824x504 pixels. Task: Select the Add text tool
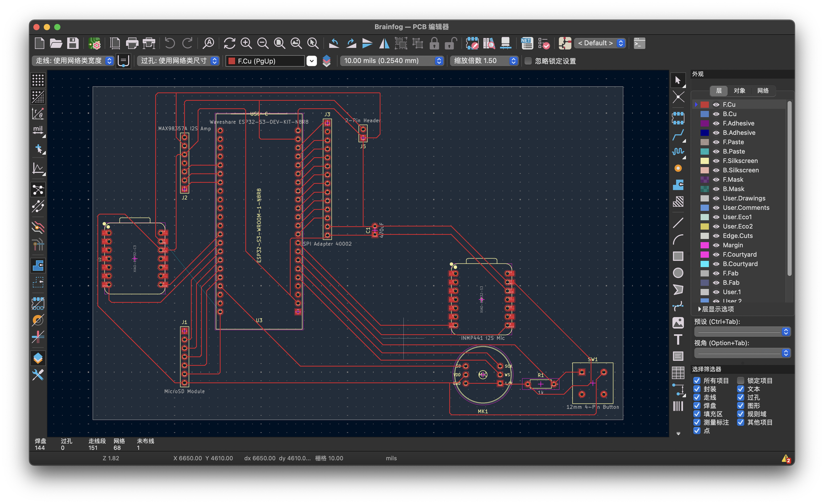678,340
